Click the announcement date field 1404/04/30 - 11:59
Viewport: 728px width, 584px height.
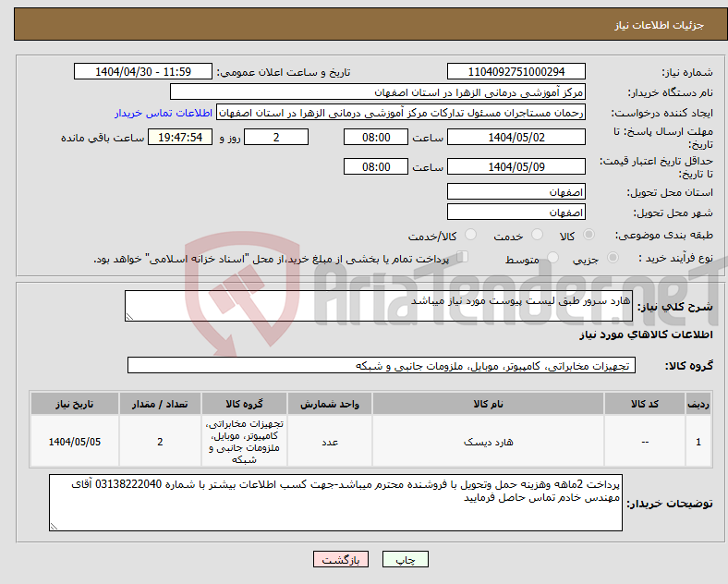[143, 71]
